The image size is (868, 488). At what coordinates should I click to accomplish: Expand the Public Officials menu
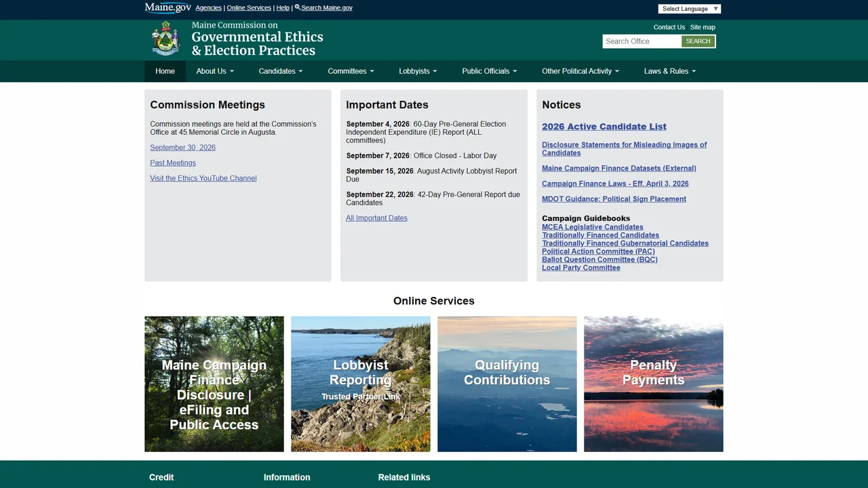(x=490, y=71)
